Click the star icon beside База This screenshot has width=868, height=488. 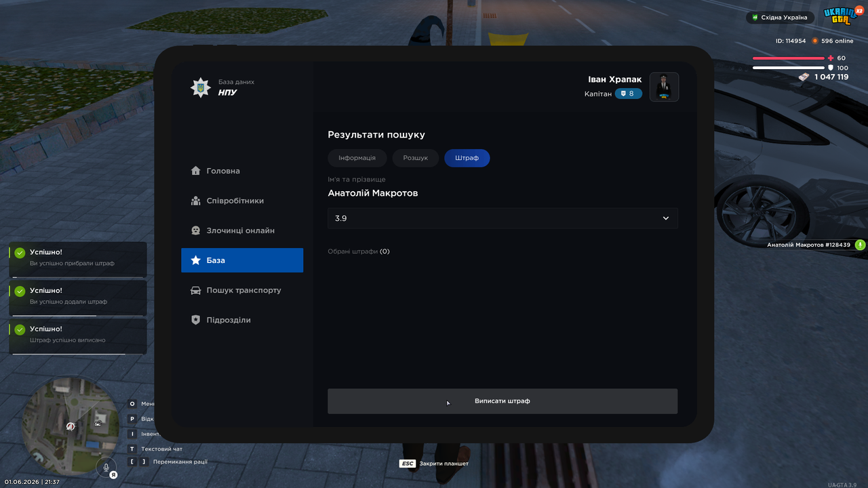click(195, 260)
